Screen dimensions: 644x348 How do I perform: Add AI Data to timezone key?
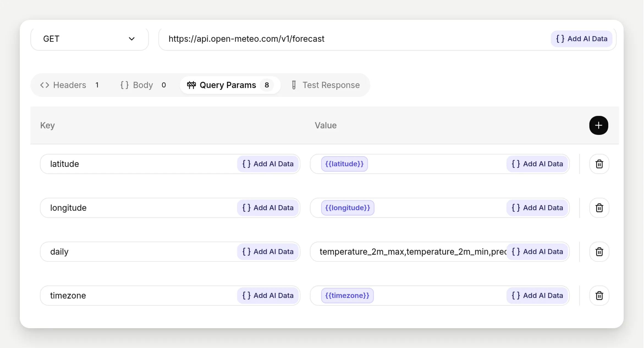[268, 295]
